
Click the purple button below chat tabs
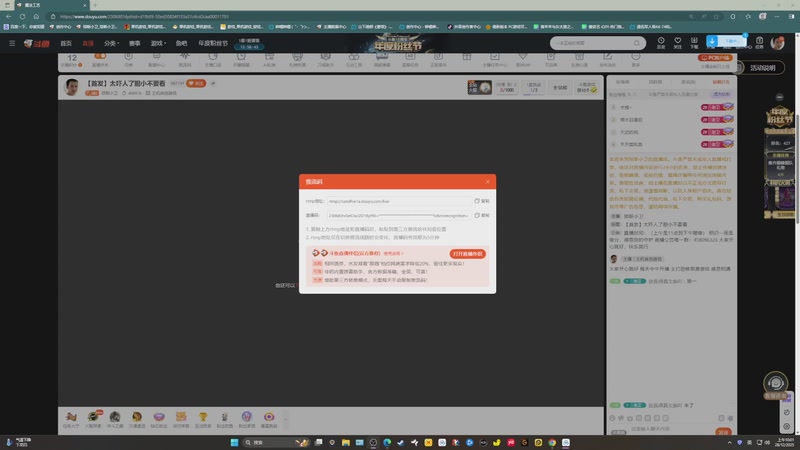[x=721, y=94]
